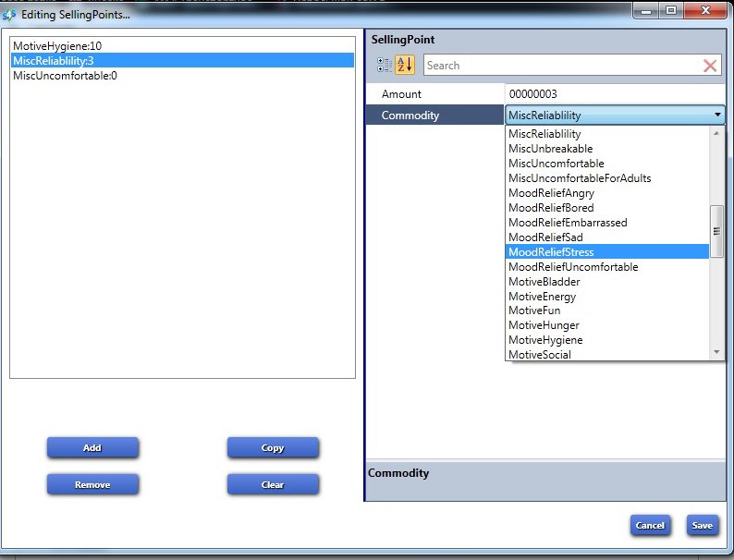This screenshot has width=734, height=560.
Task: Pick MiscUnbreakable from the commodity options
Action: click(x=550, y=149)
